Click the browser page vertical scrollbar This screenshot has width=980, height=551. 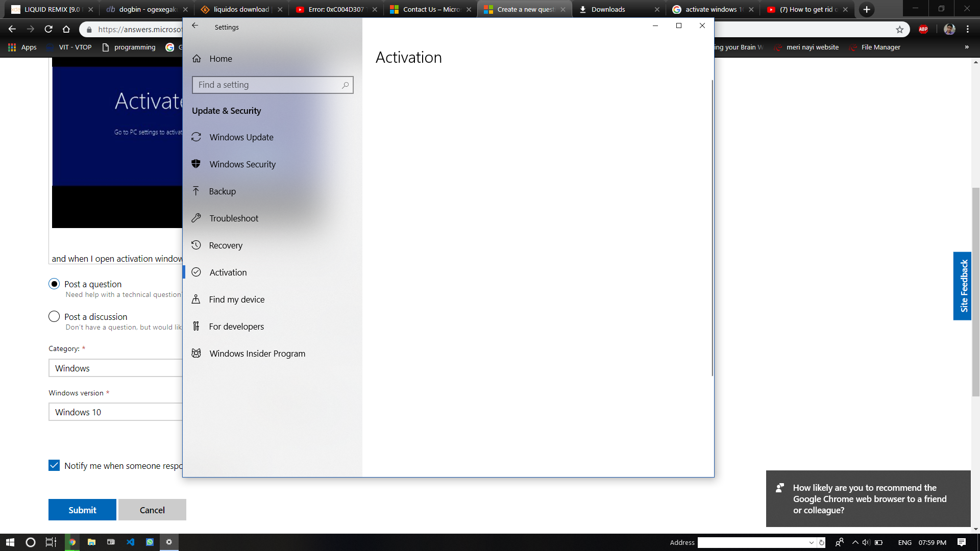tap(975, 292)
